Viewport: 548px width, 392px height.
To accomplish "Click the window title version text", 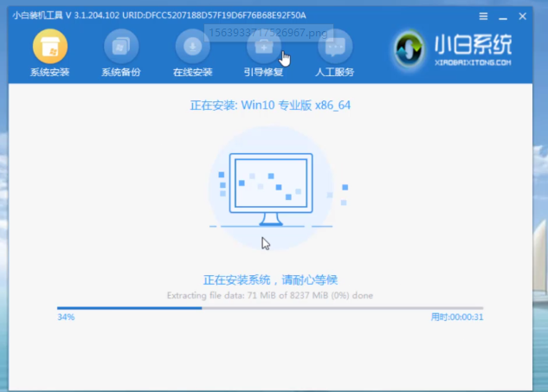I will pos(159,16).
